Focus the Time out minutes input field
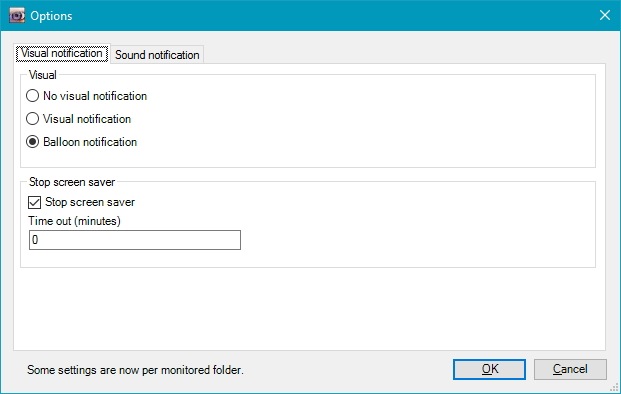Viewport: 621px width, 394px height. tap(135, 240)
